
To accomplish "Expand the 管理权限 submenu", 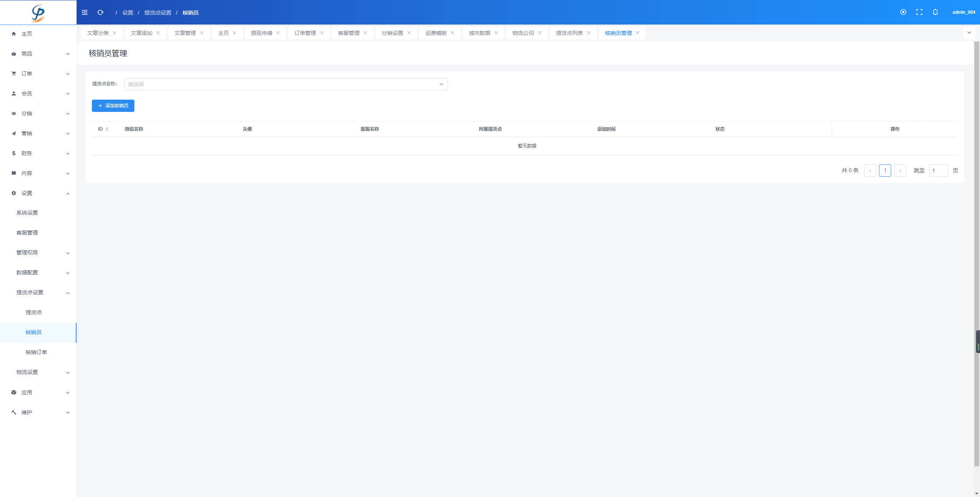I will (x=38, y=253).
